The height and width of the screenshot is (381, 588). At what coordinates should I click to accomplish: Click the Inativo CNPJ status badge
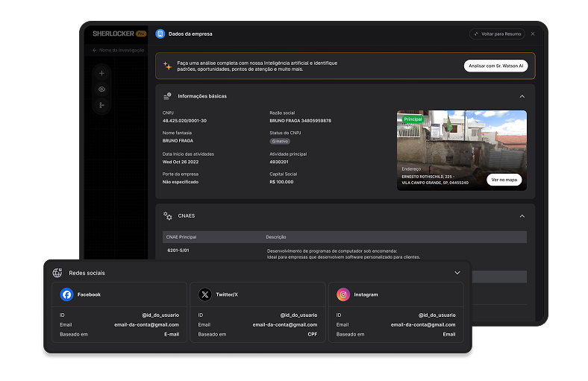coord(280,141)
